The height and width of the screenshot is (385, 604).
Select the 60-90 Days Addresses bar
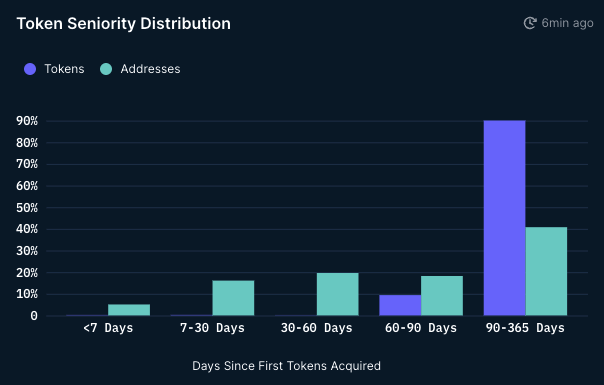[x=442, y=296]
